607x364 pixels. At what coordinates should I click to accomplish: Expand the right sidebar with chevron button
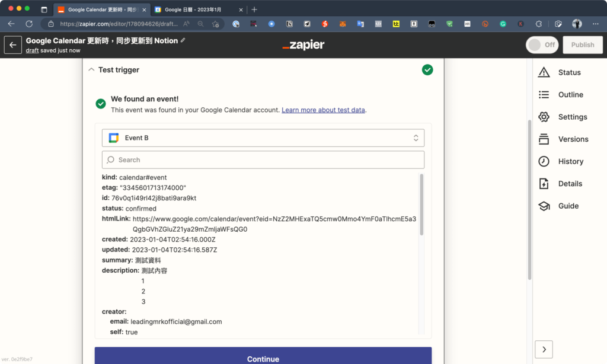tap(544, 349)
